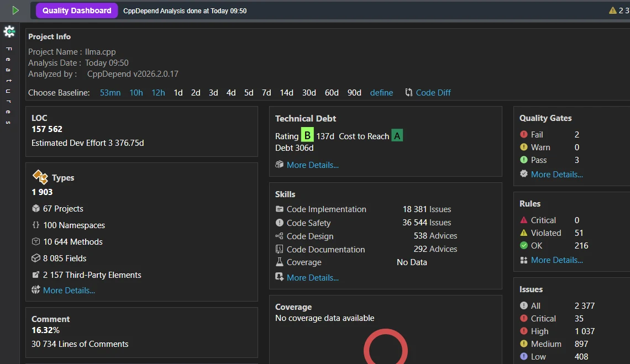Choose the 10h baseline

coord(136,92)
